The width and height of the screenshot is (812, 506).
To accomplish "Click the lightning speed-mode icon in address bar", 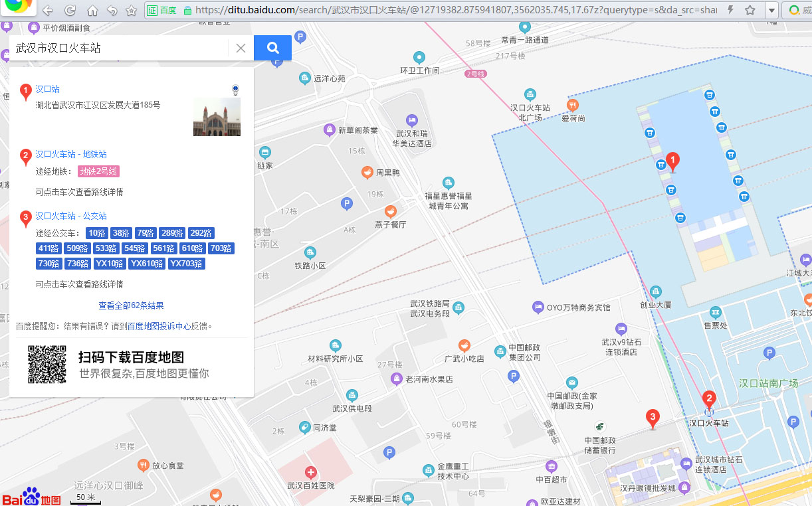I will 732,10.
